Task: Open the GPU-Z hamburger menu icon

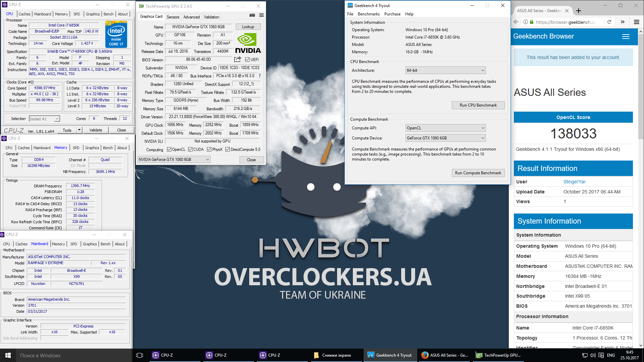Action: [261, 15]
